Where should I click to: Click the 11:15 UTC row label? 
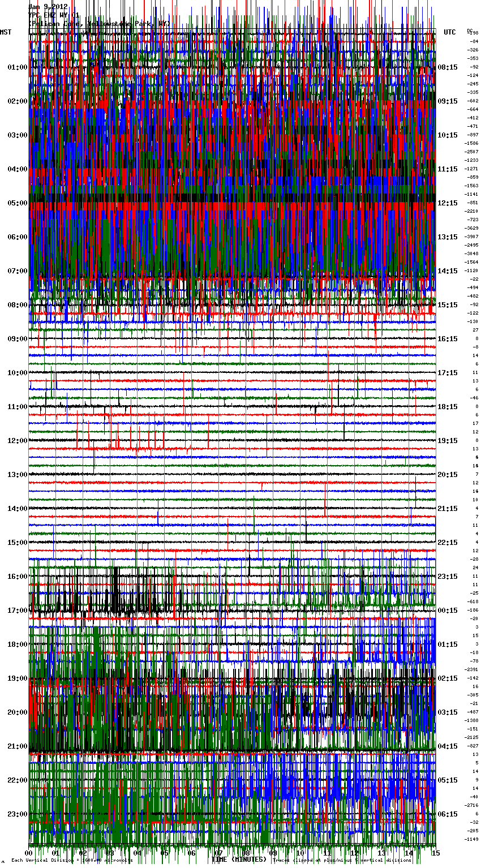point(448,169)
